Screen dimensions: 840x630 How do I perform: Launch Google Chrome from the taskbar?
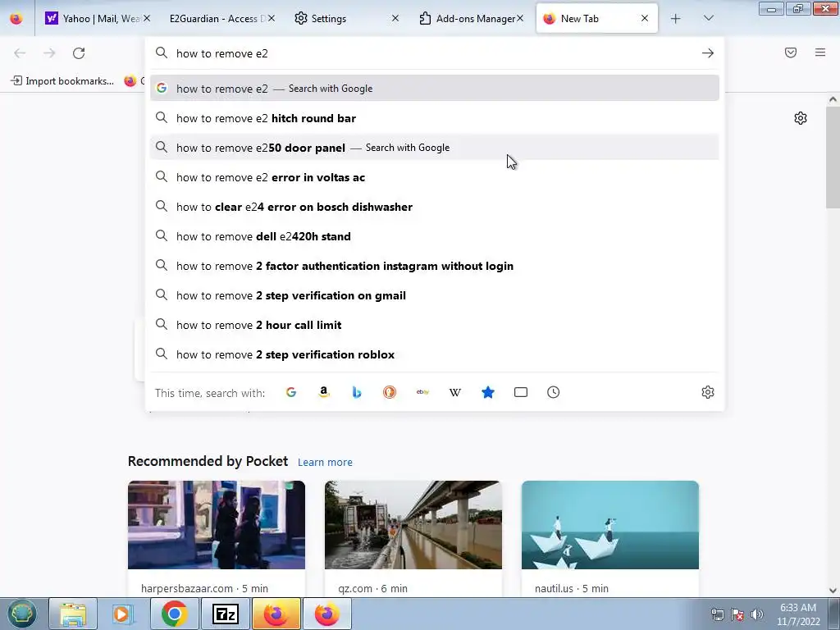tap(174, 614)
